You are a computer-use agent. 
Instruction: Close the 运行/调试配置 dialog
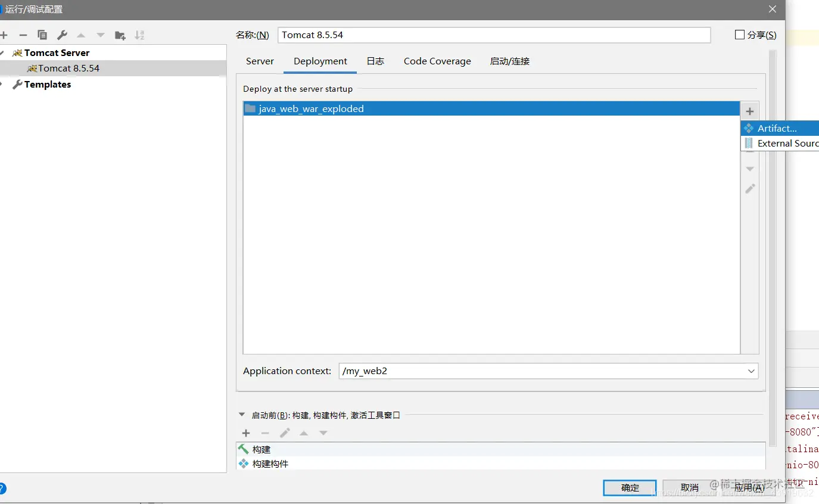772,9
